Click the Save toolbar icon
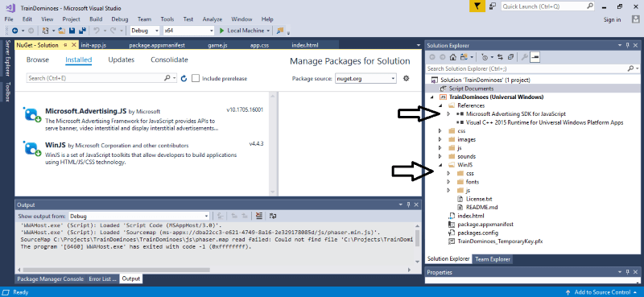 coord(72,31)
